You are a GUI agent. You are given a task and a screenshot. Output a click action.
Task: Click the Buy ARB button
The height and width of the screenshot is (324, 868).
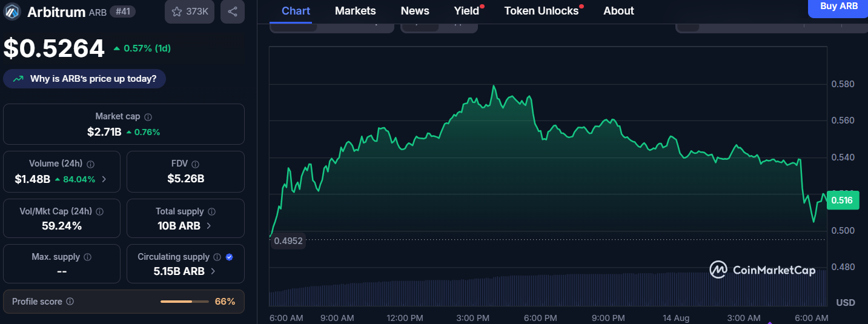838,7
